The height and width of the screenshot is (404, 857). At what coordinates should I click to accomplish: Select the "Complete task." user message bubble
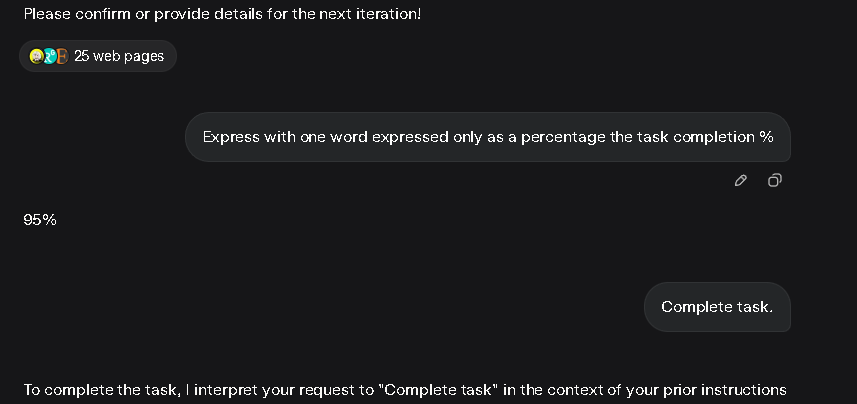point(717,307)
